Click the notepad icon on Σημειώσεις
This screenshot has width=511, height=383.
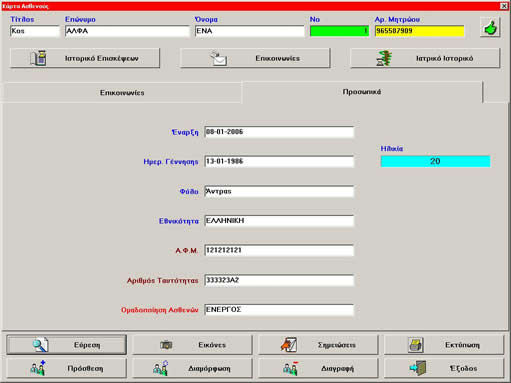coord(289,345)
